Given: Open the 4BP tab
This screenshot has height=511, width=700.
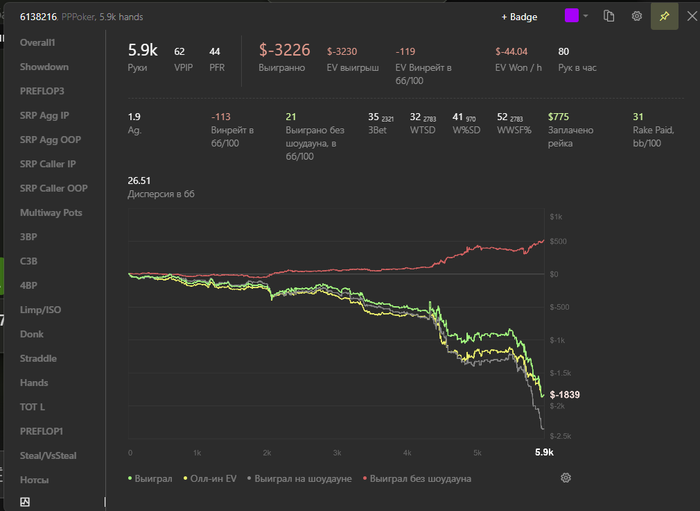Looking at the screenshot, I should click(x=28, y=286).
